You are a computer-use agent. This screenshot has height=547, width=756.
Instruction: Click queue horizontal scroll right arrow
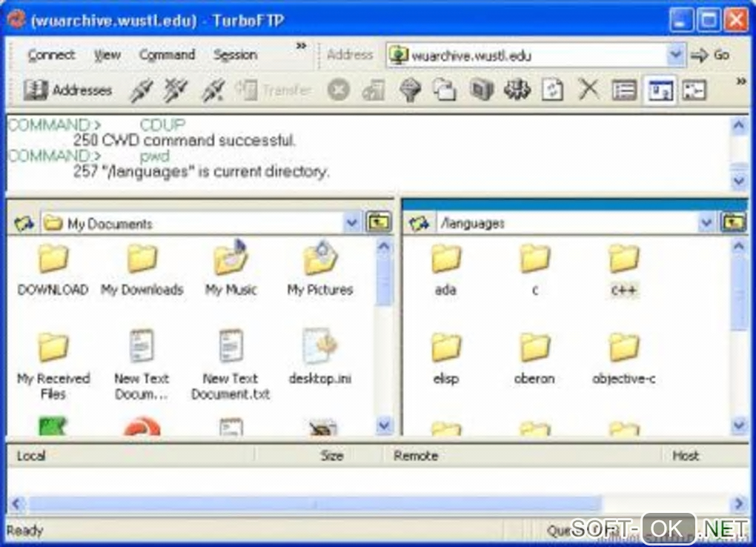coord(739,504)
